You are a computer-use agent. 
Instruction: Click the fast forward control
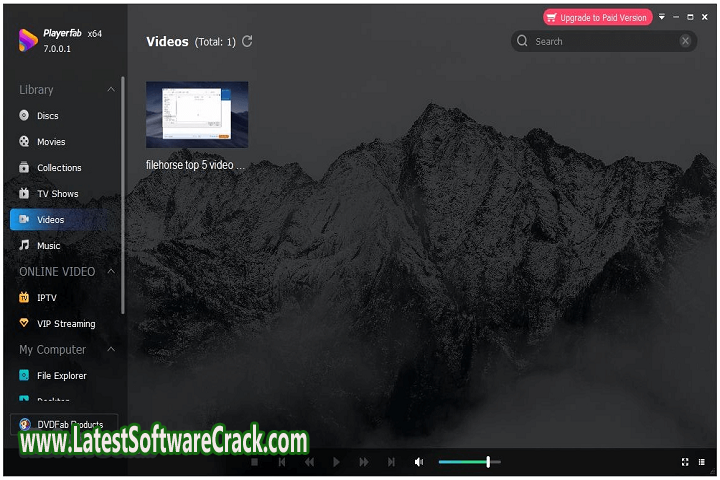point(364,462)
